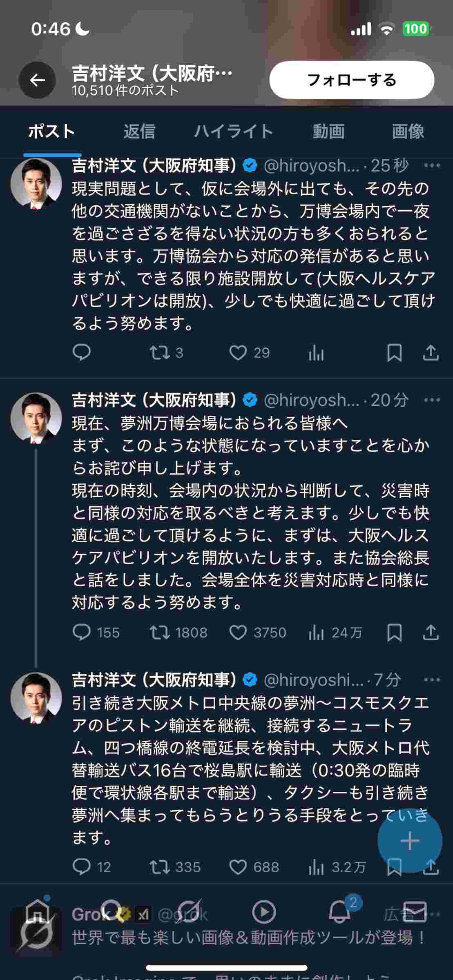Screen dimensions: 453x980
Task: Select the 動画 videos tab
Action: point(328,131)
